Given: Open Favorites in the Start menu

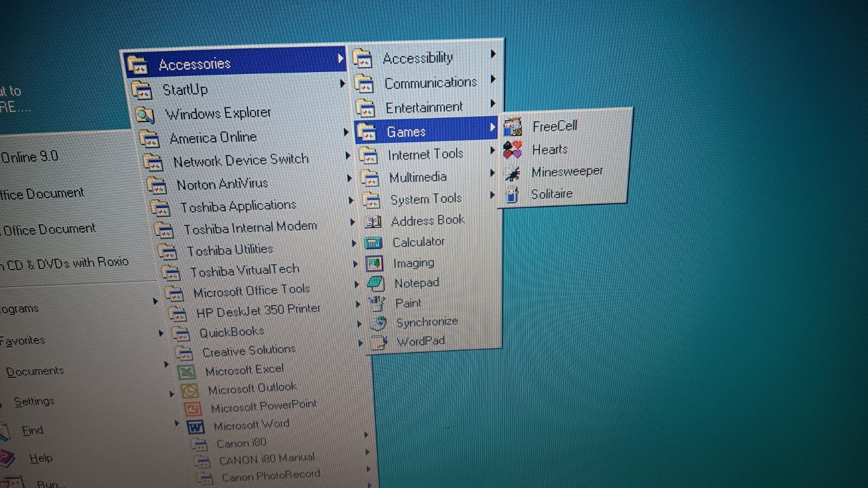Looking at the screenshot, I should (x=22, y=341).
